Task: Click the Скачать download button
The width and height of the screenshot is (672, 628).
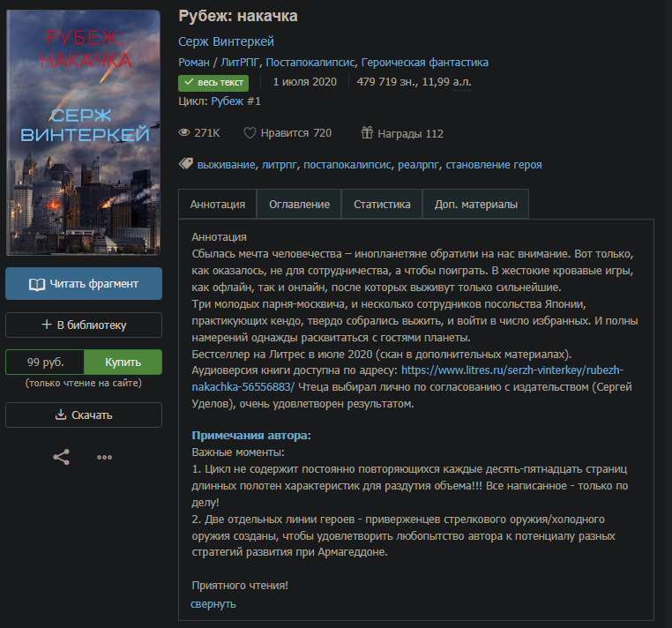Action: pos(84,415)
